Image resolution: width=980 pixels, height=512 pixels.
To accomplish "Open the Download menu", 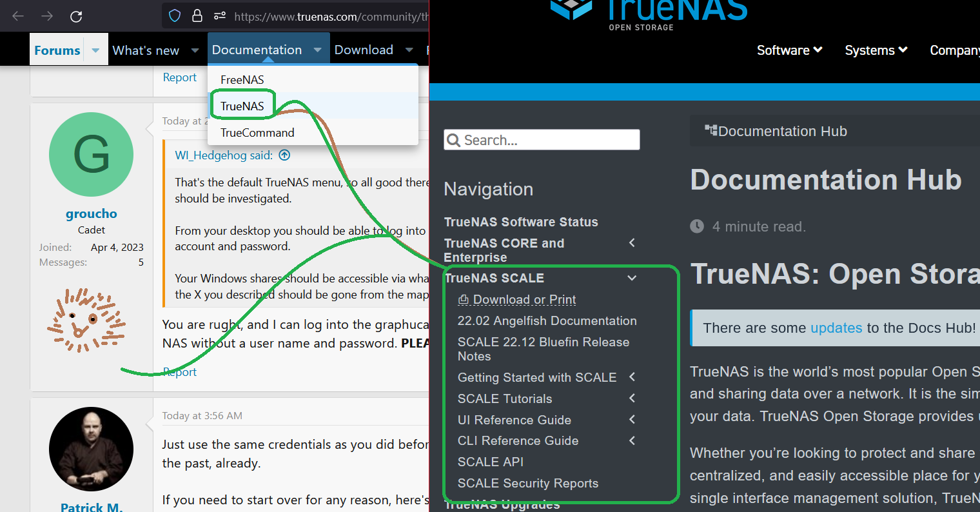I will (x=364, y=50).
